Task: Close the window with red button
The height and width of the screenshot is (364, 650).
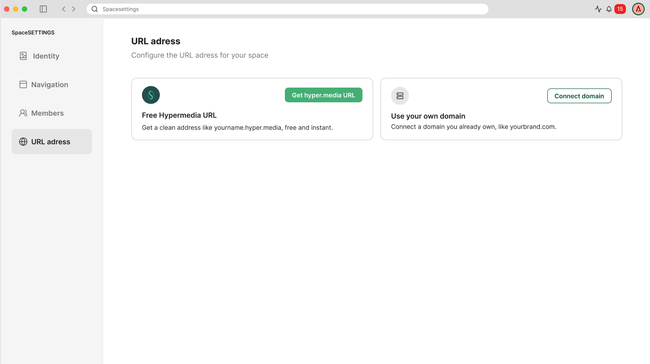Action: [7, 9]
